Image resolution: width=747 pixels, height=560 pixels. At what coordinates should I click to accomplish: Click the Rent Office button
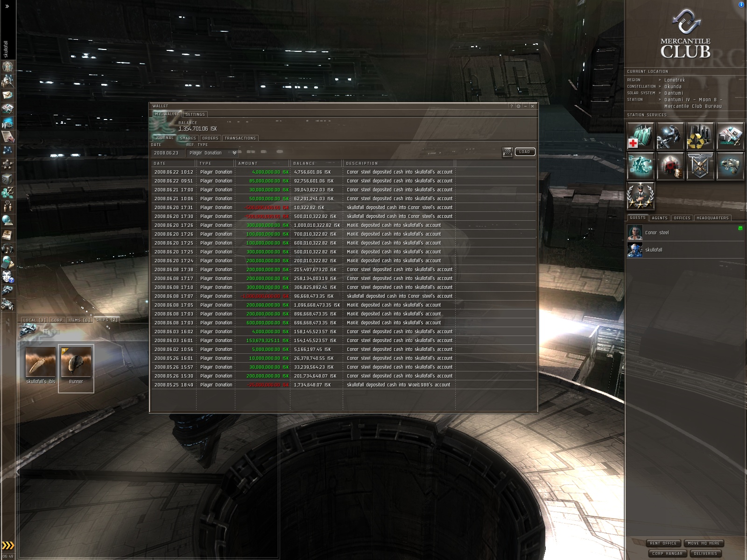click(x=663, y=543)
